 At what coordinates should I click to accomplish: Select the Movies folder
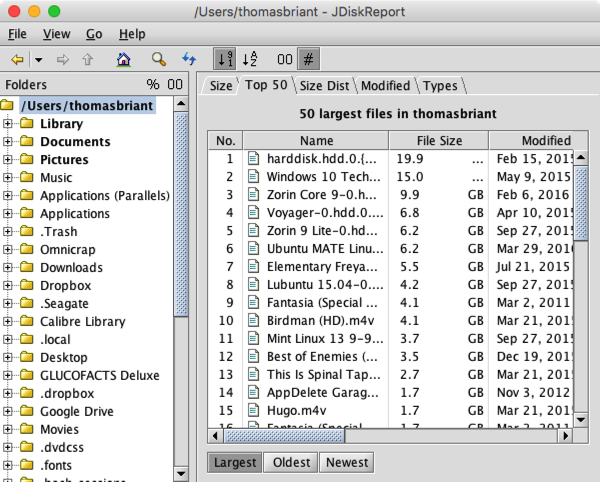[x=59, y=429]
